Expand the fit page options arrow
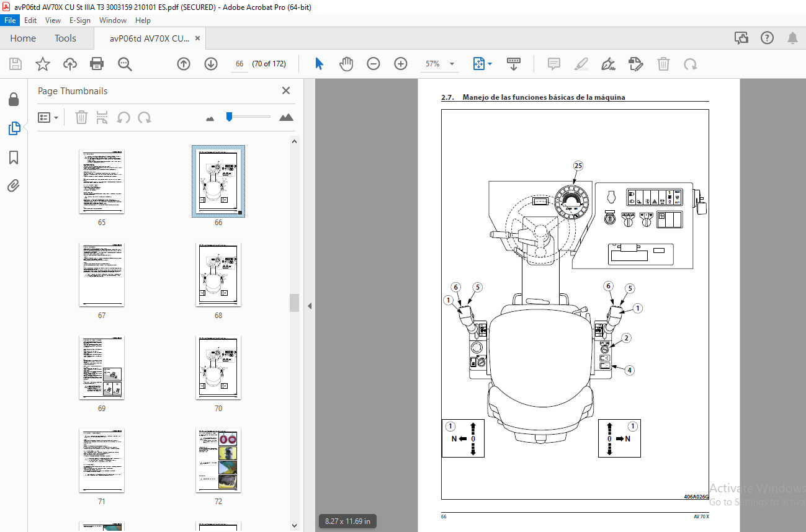 pyautogui.click(x=490, y=64)
